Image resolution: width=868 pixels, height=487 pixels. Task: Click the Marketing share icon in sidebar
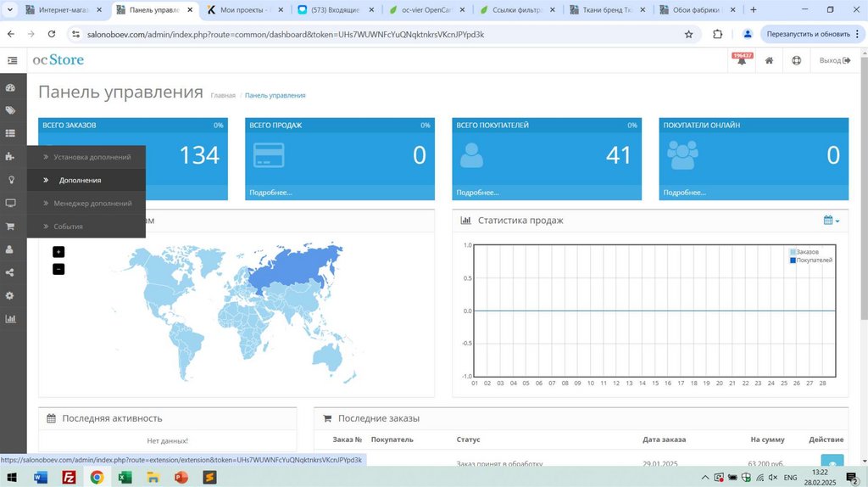11,272
